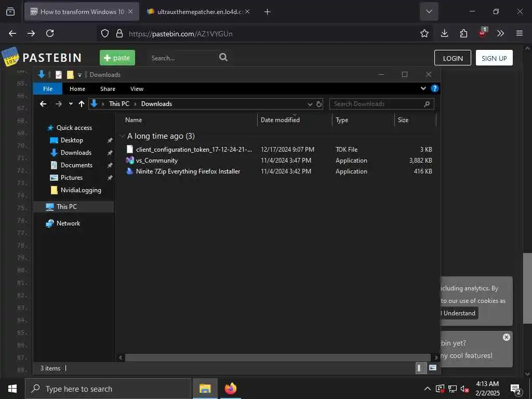Go up one folder level in Explorer
The height and width of the screenshot is (399, 532).
82,104
